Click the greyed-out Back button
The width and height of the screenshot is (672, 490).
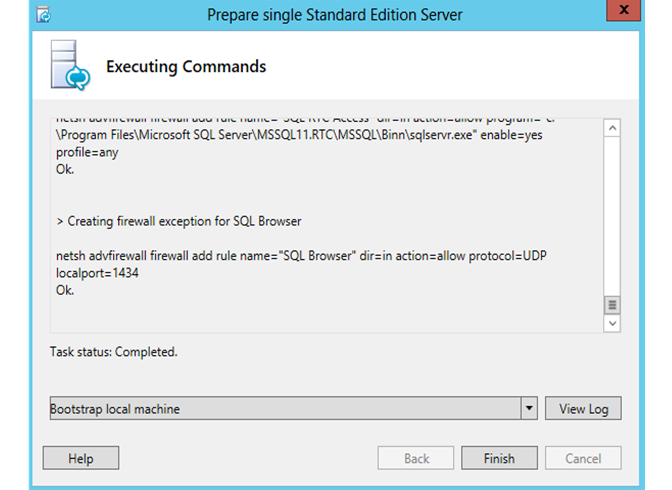tap(416, 458)
